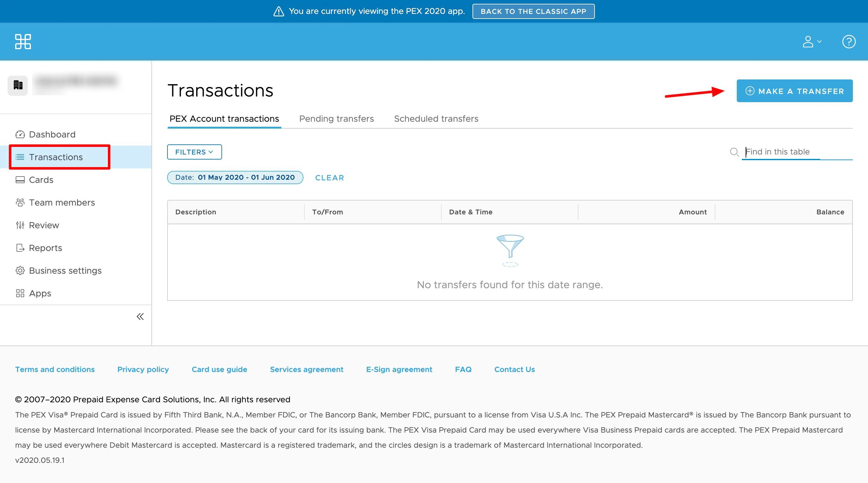Open Business settings gear item
Viewport: 868px width, 483px height.
tap(65, 271)
